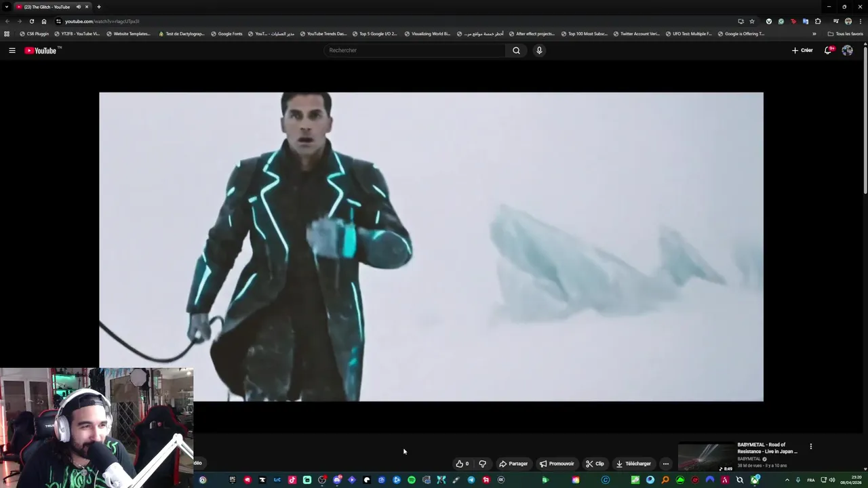Go to browser home page

44,21
